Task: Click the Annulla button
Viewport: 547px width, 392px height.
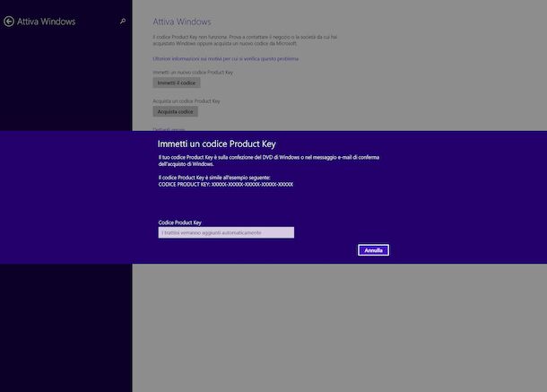Action: [x=373, y=250]
